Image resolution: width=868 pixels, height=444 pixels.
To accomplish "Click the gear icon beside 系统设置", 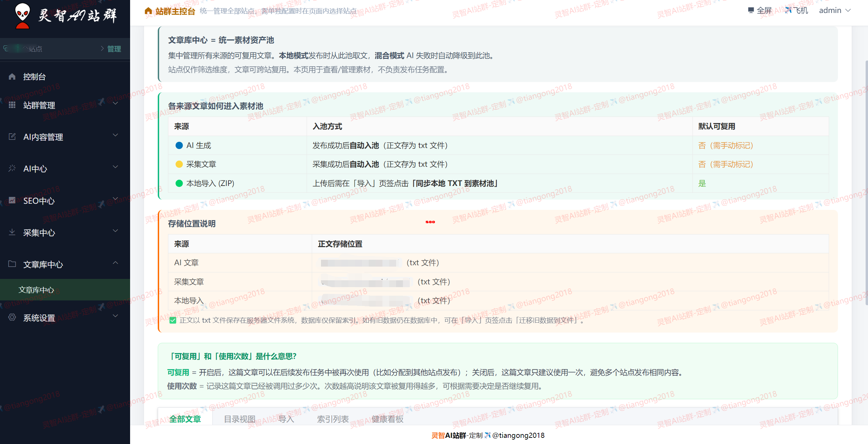I will coord(12,318).
